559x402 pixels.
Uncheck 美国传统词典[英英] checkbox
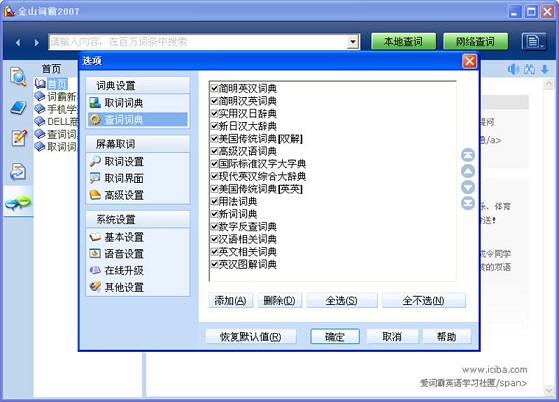(214, 189)
